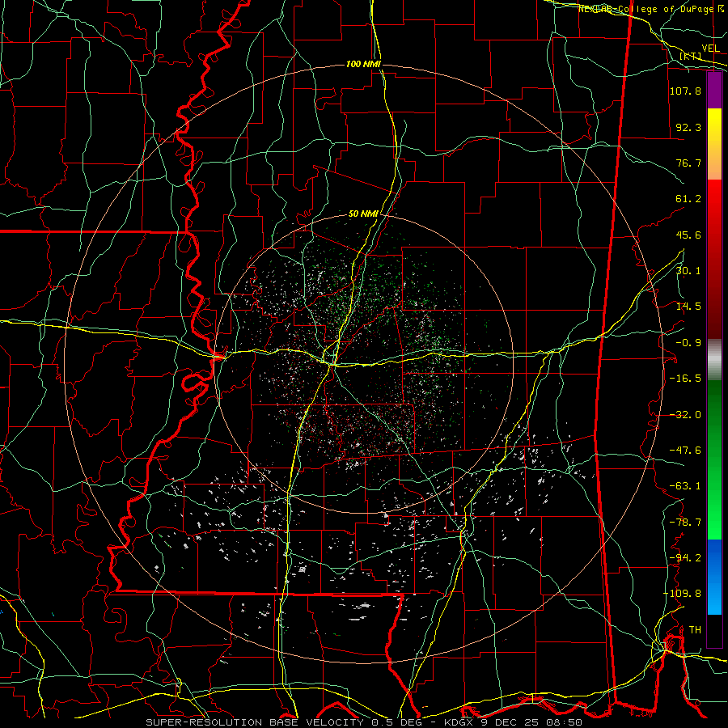This screenshot has height=728, width=728.
Task: Click the 92.3 velocity scale value
Action: (688, 127)
